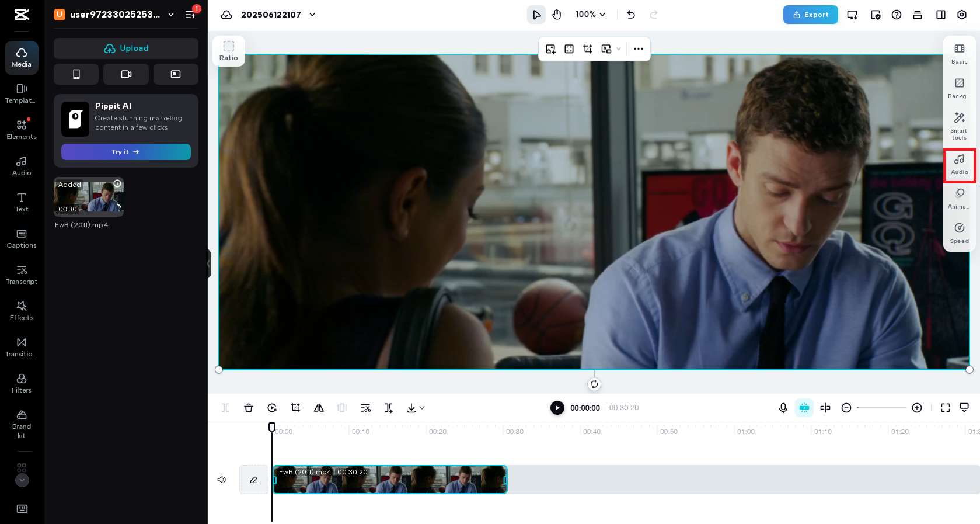Screen dimensions: 980x524
Task: Open the Brand kit panel
Action: click(22, 424)
